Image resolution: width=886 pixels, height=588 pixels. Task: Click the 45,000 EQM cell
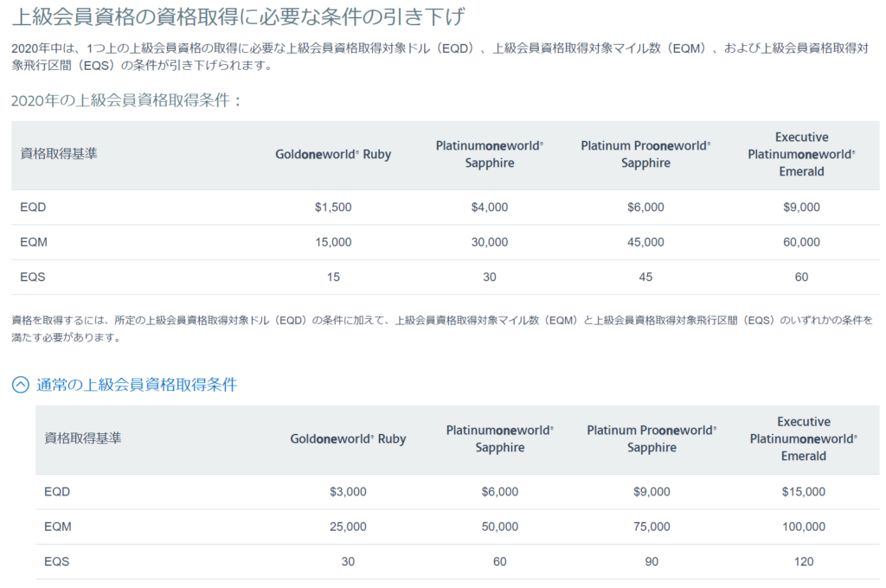645,242
